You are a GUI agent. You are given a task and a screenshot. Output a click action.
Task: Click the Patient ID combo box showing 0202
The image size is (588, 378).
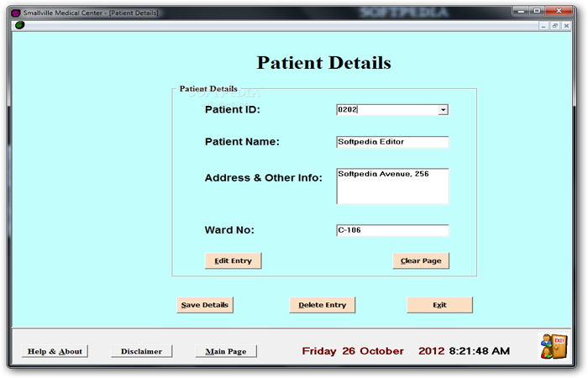(x=386, y=109)
